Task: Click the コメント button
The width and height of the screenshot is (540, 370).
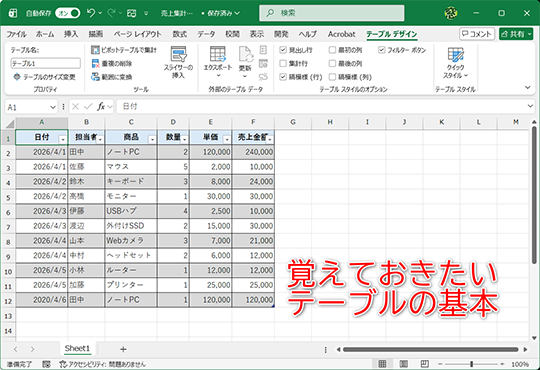Action: pos(477,34)
